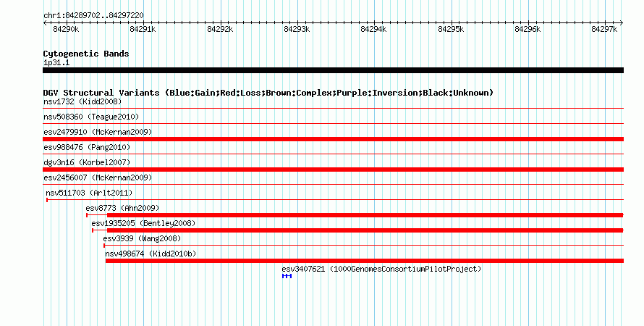The height and width of the screenshot is (326, 644).
Task: Click the thick red bar of nsv498674
Action: point(365,261)
